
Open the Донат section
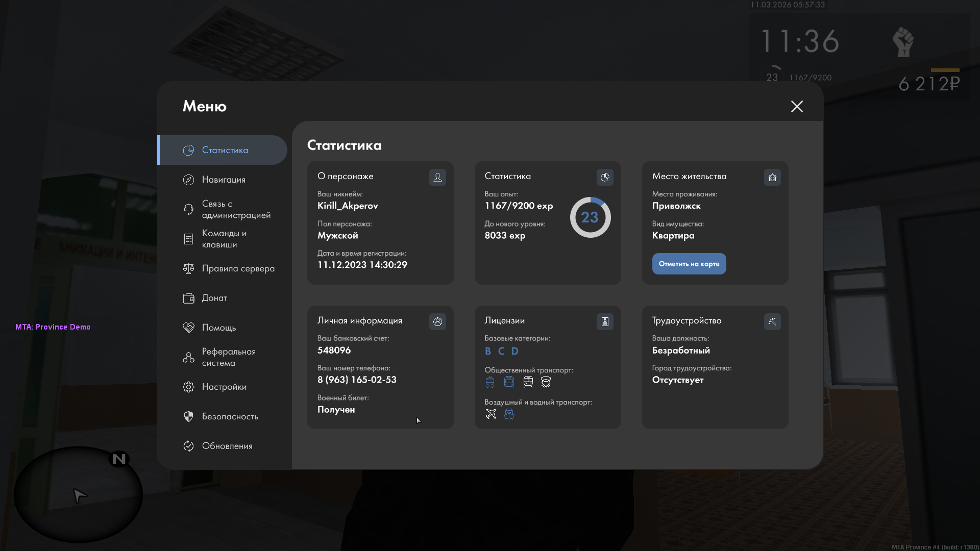[214, 298]
